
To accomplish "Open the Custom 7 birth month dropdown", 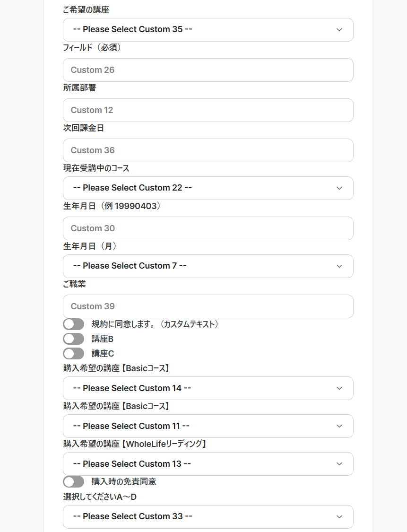I will tap(208, 266).
